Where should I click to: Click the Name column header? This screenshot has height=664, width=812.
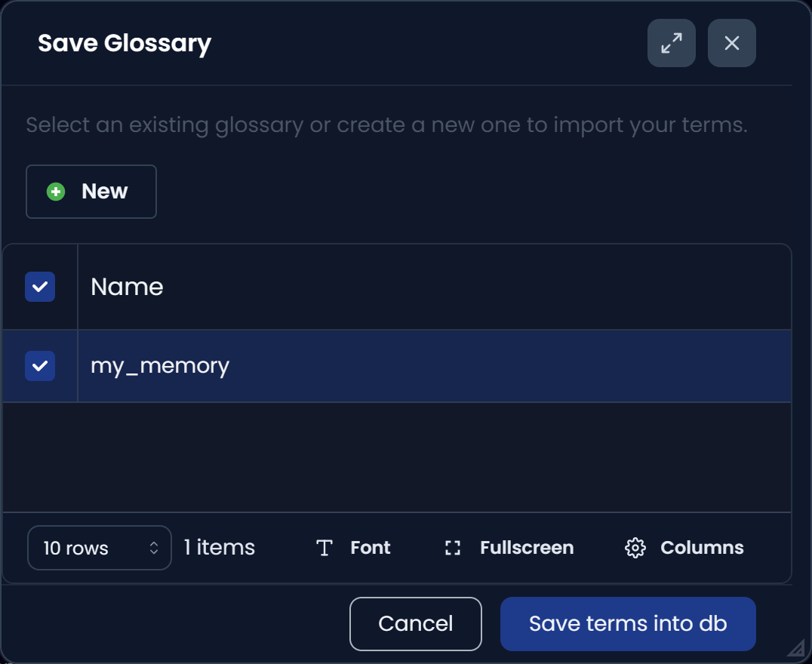pos(126,287)
